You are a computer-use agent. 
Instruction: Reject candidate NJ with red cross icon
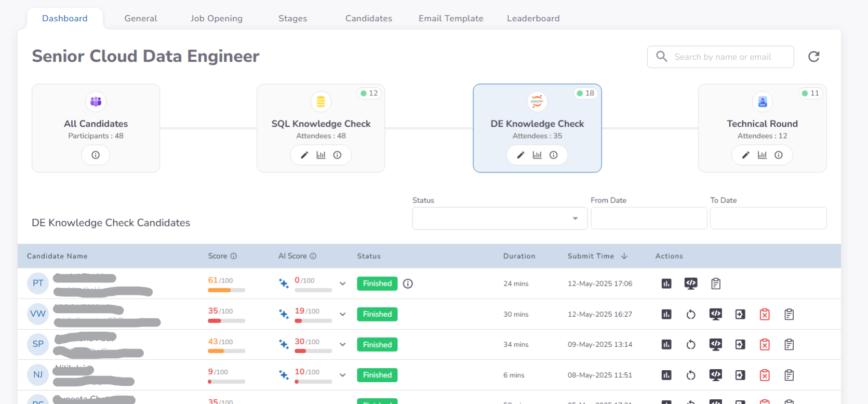[765, 375]
